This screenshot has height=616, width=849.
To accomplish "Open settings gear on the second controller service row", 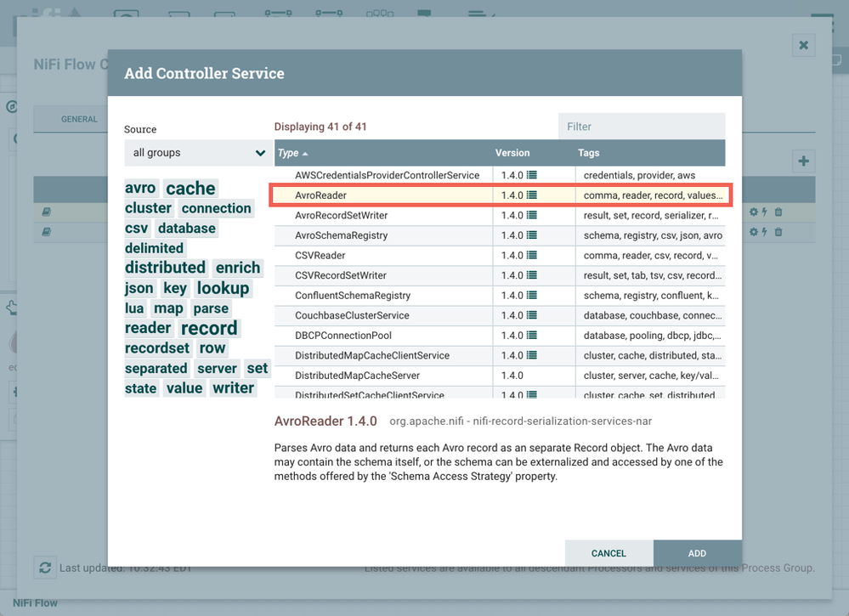I will click(x=754, y=231).
